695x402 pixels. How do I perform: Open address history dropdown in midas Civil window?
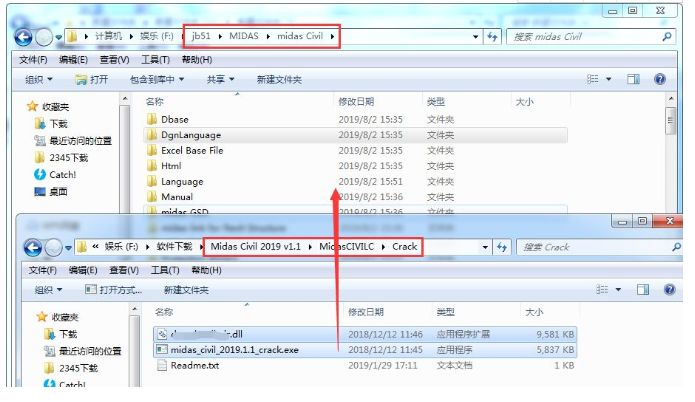(475, 37)
